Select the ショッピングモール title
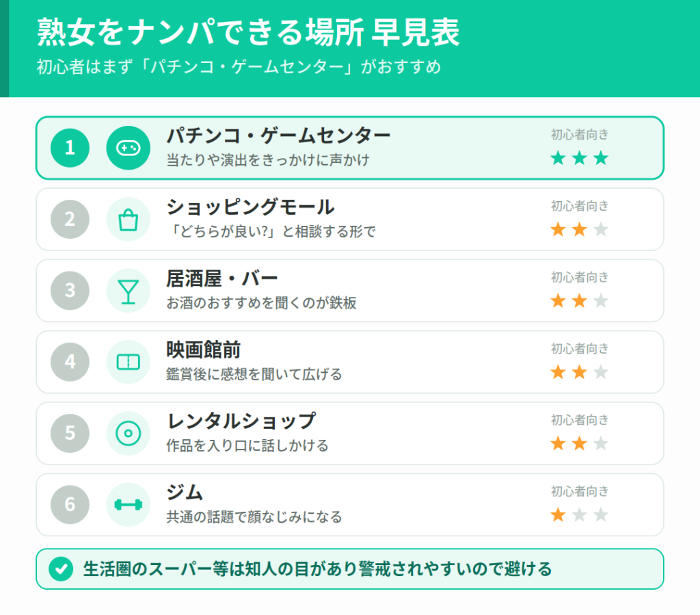 coord(250,207)
